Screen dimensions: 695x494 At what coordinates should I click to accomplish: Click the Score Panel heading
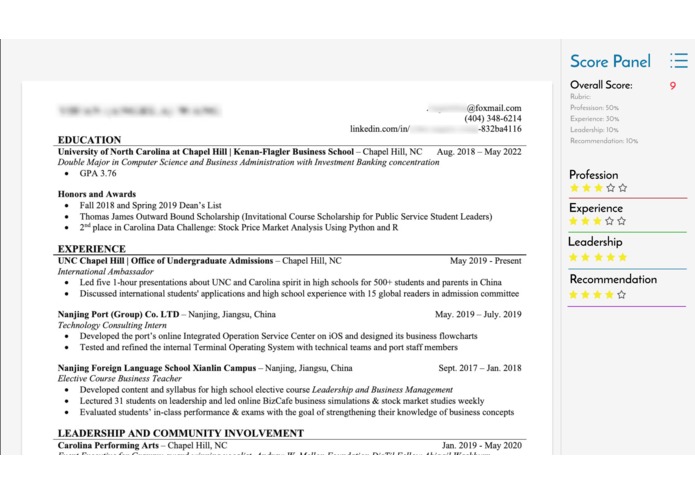coord(610,61)
